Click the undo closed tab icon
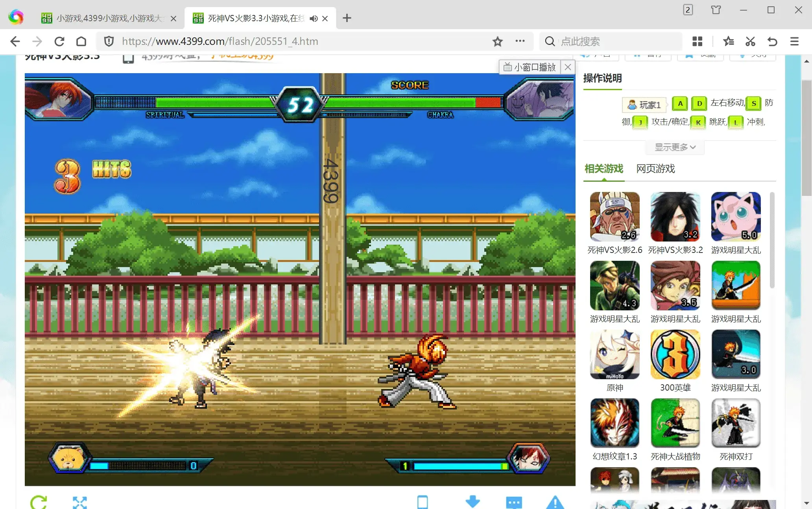The image size is (812, 509). click(772, 41)
